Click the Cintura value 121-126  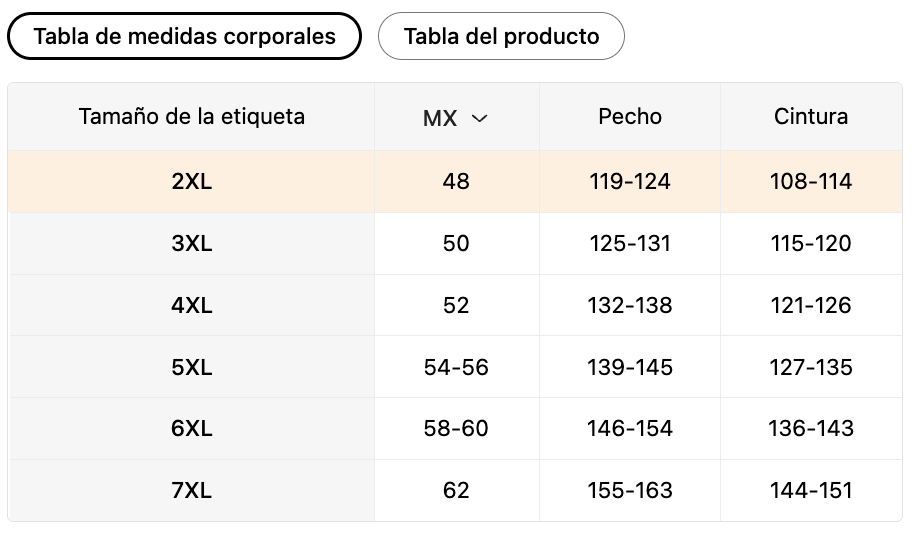pyautogui.click(x=811, y=305)
